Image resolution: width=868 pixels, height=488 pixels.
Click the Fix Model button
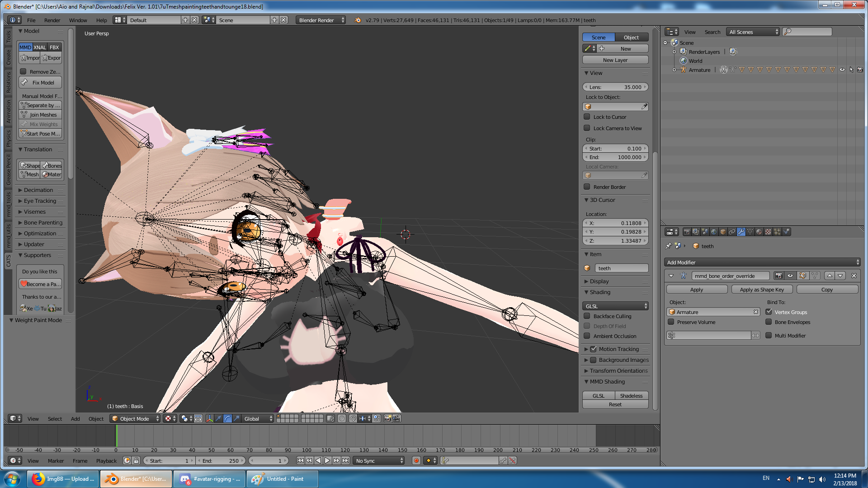[x=40, y=82]
